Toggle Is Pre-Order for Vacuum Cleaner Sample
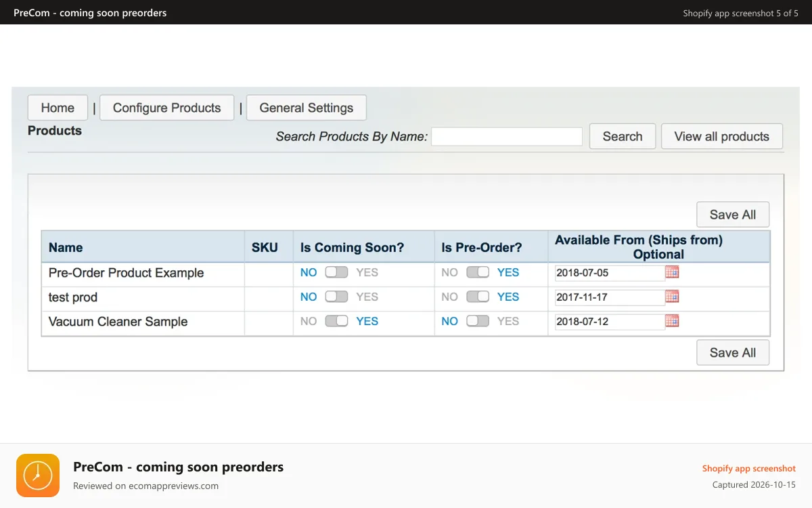The height and width of the screenshot is (508, 812). click(x=478, y=321)
